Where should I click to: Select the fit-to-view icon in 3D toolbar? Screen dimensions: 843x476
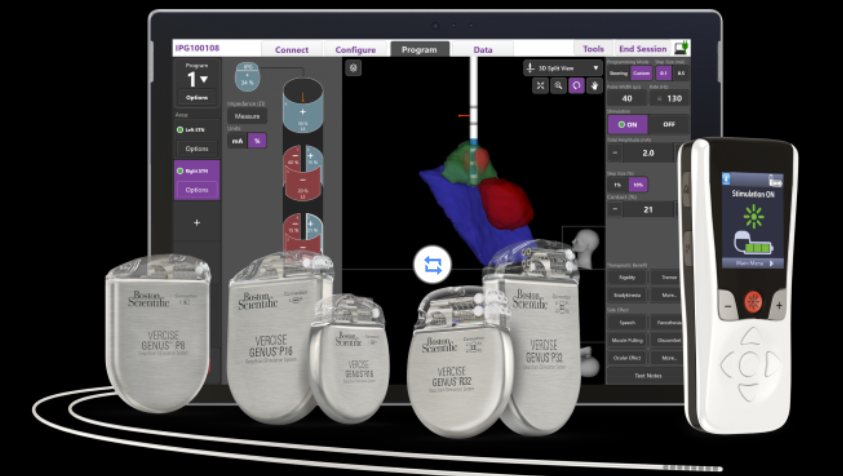point(540,86)
